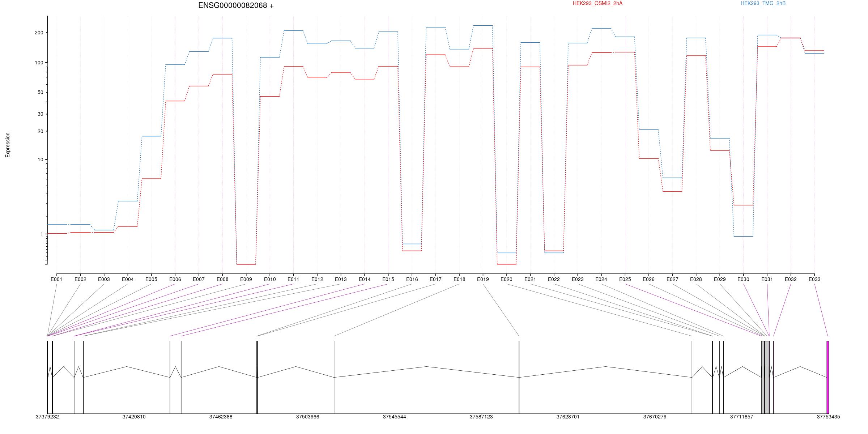The width and height of the screenshot is (868, 434).
Task: Click the exon label E017
Action: 435,279
